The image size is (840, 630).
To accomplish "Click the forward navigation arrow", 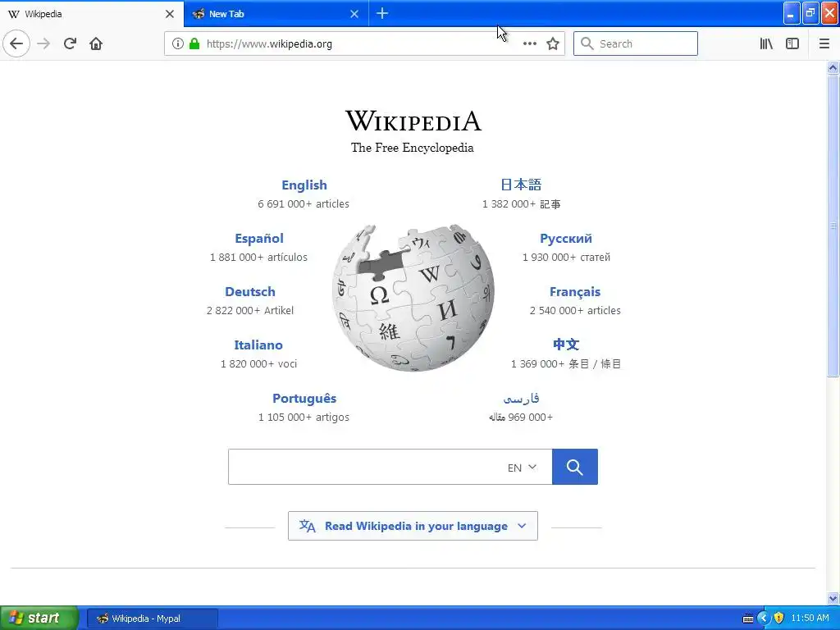I will pyautogui.click(x=43, y=43).
